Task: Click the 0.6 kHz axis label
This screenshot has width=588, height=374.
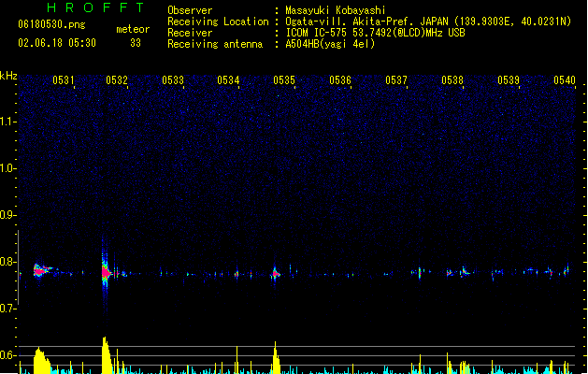Action: pyautogui.click(x=7, y=355)
